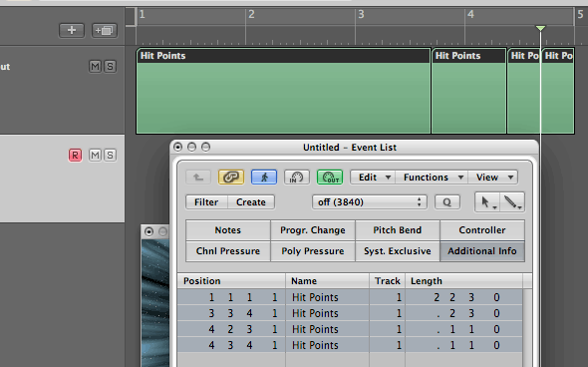Open the quantize off (3840) popup
588x367 pixels.
click(370, 201)
